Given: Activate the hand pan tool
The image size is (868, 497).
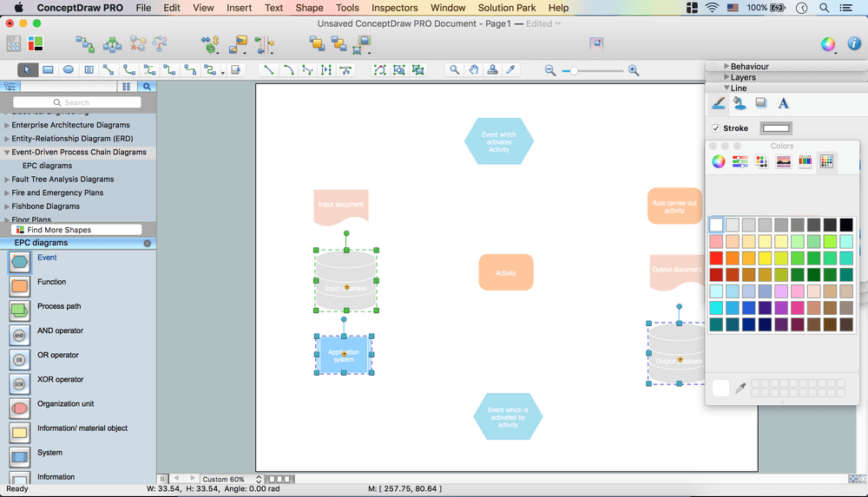Looking at the screenshot, I should (473, 70).
